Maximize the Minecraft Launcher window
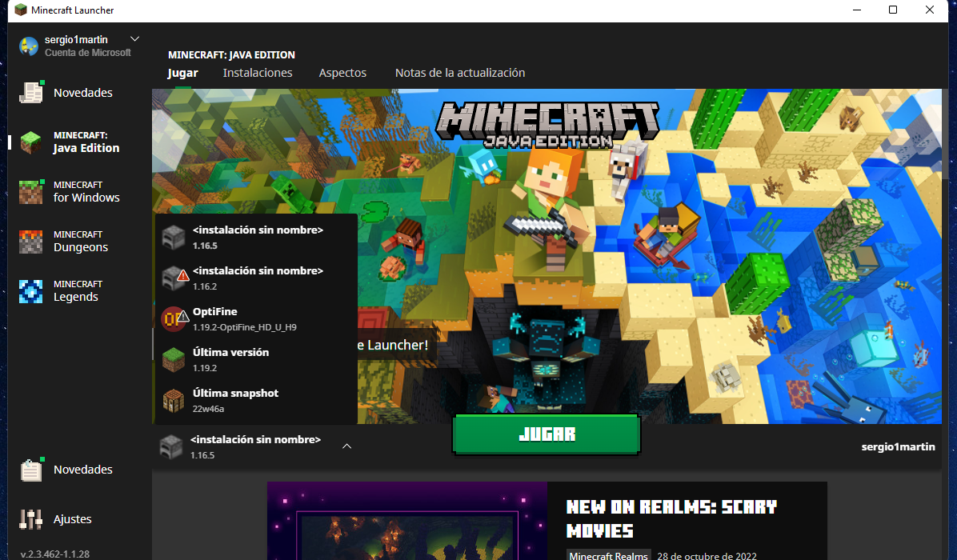Image resolution: width=957 pixels, height=560 pixels. click(893, 10)
